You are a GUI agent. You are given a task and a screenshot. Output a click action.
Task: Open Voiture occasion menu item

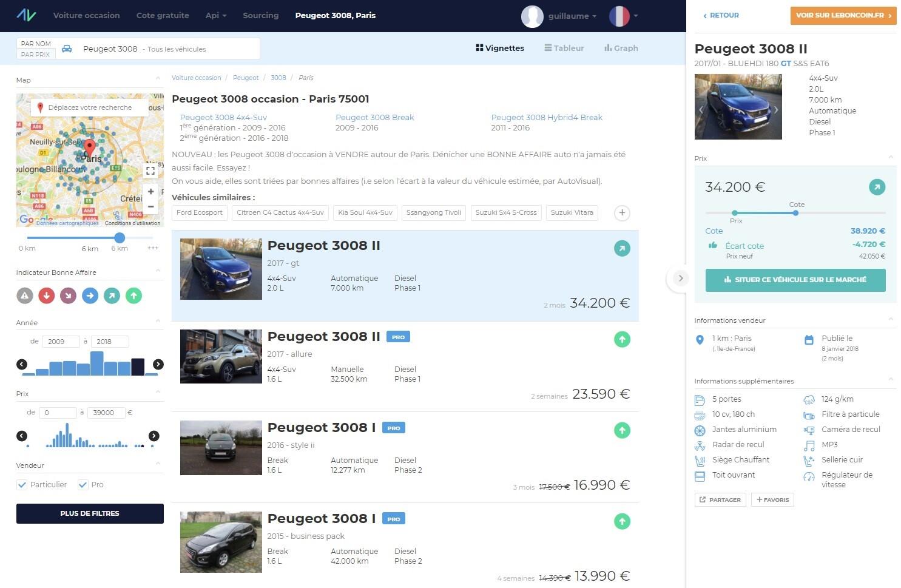click(x=87, y=15)
